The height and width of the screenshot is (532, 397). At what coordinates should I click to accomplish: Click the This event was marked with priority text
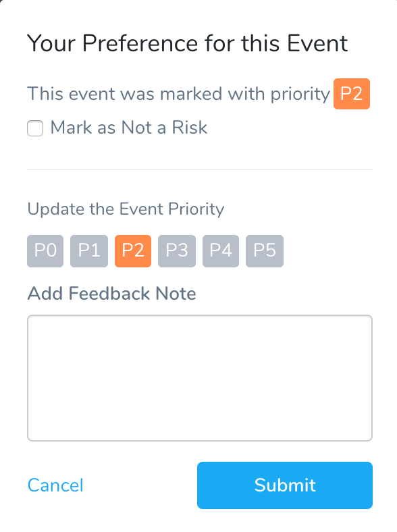pyautogui.click(x=178, y=94)
